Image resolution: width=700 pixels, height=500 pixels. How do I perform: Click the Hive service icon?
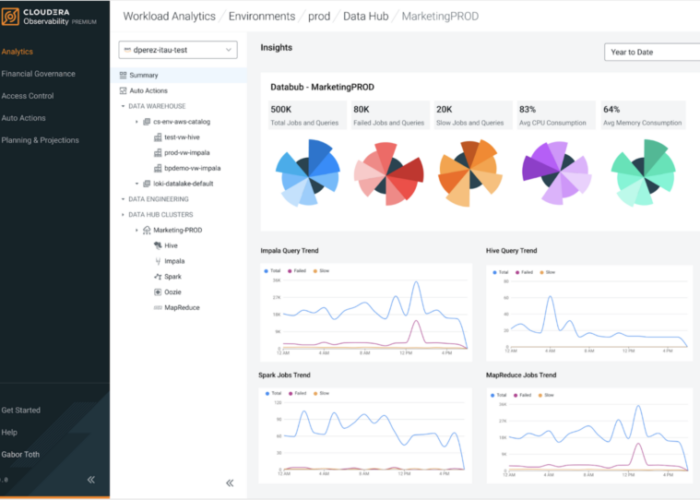click(158, 246)
